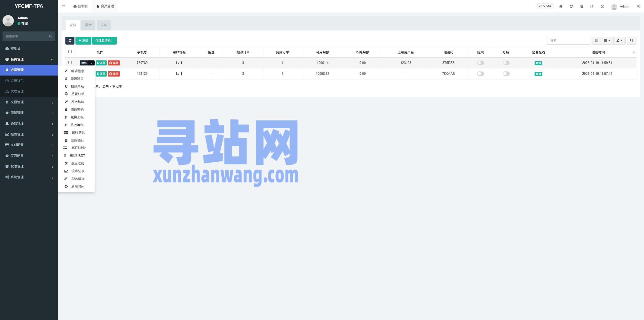The image size is (644, 320).
Task: Click the table search magnifier button
Action: tap(632, 41)
